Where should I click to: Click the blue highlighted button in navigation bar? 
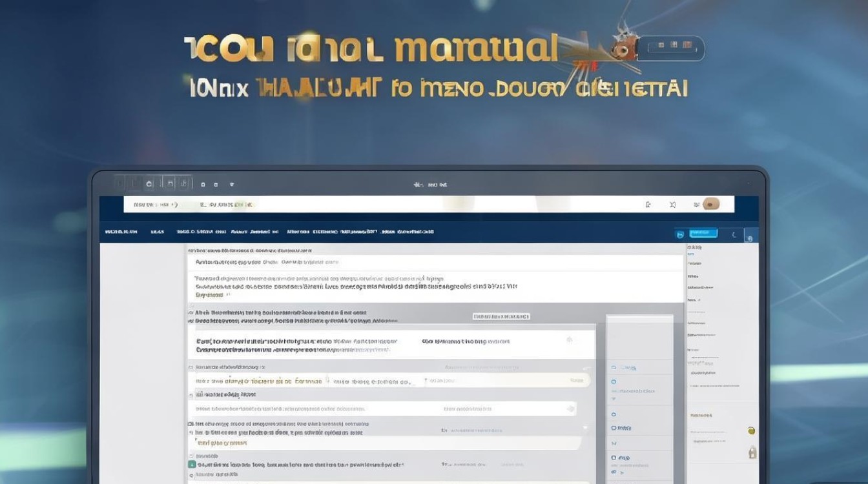(703, 233)
